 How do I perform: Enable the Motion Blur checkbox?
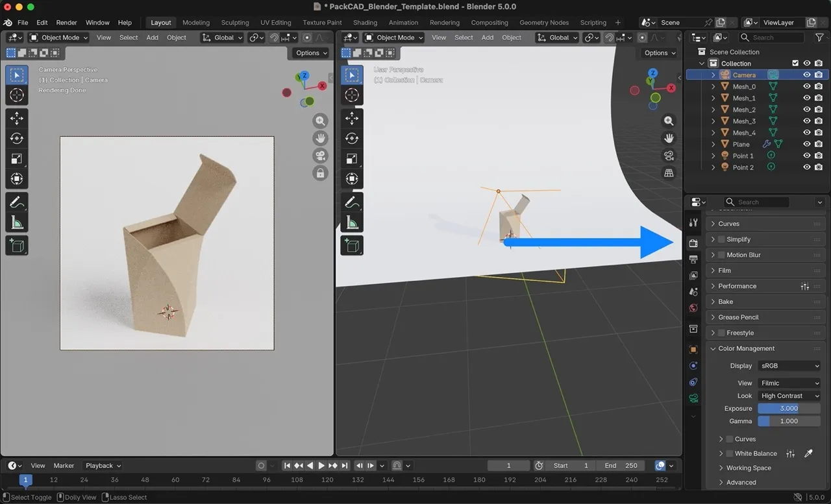point(721,255)
